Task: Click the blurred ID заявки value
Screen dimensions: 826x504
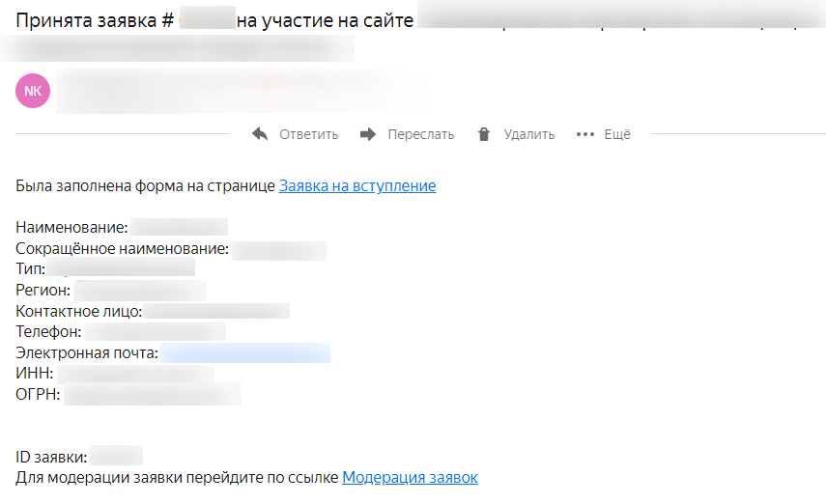Action: click(x=116, y=456)
